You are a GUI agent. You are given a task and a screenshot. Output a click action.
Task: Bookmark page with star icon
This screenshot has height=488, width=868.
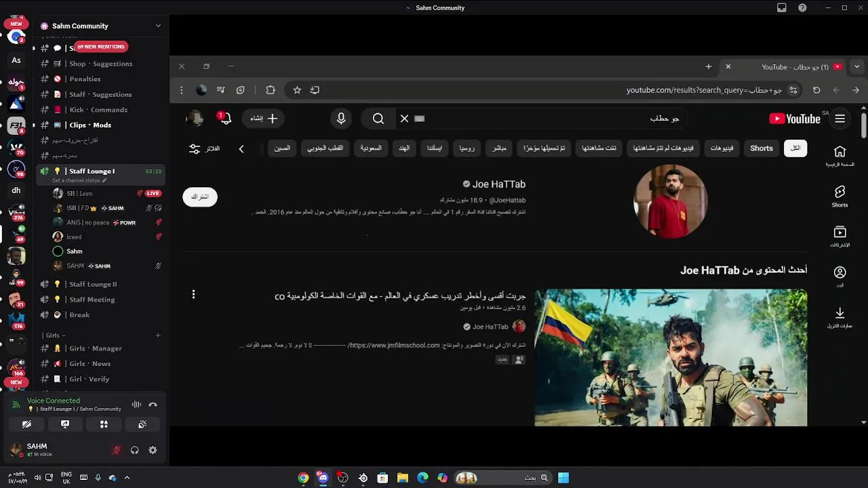297,90
